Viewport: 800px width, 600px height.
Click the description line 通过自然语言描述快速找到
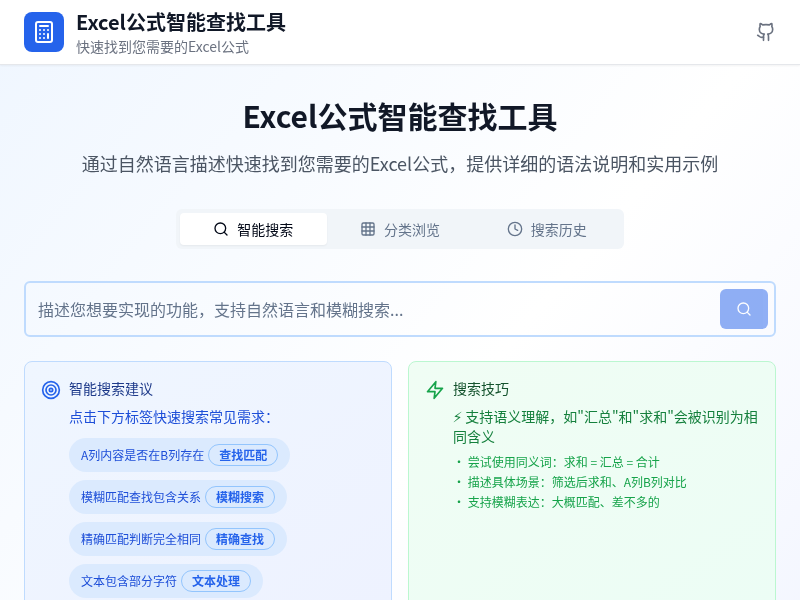click(400, 164)
